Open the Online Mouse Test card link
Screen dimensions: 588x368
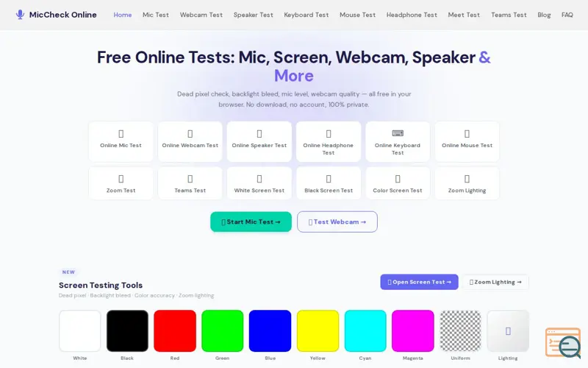coord(467,141)
